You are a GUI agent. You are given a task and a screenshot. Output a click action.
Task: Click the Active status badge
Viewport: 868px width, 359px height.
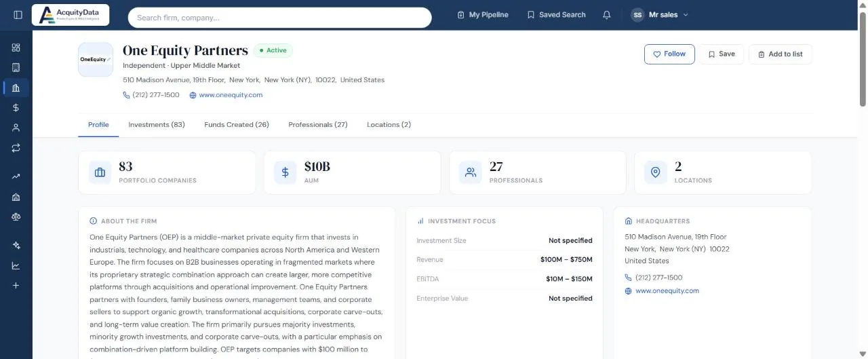pyautogui.click(x=273, y=50)
